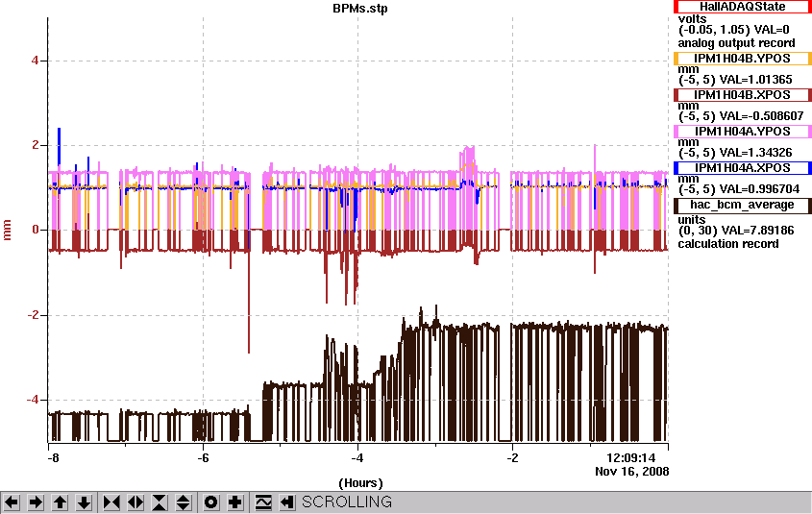Click the plus icon in the toolbar
Image resolution: width=812 pixels, height=514 pixels.
(x=235, y=502)
